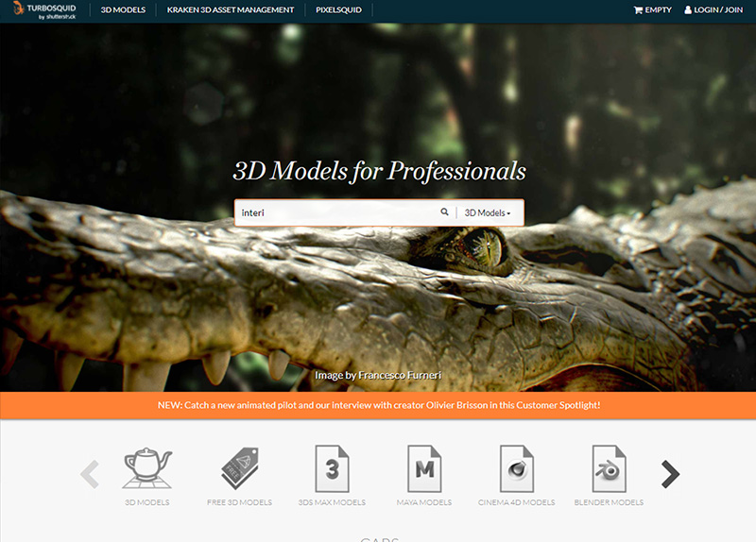Click the 3ds Max Models label text

[x=332, y=502]
